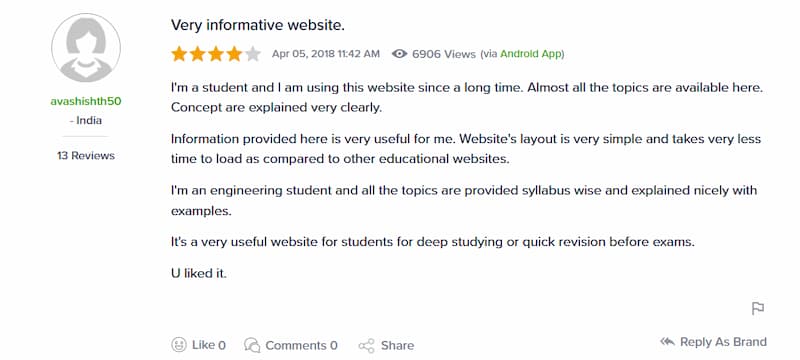Open Comments 0 label

pos(302,345)
